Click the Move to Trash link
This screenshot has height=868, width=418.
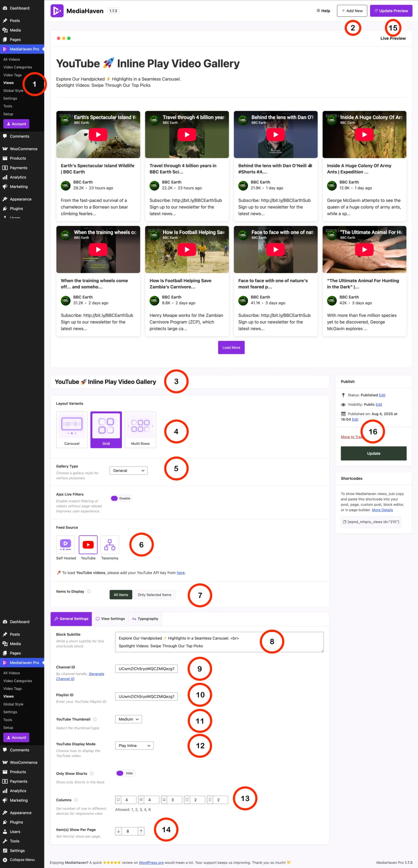point(351,437)
